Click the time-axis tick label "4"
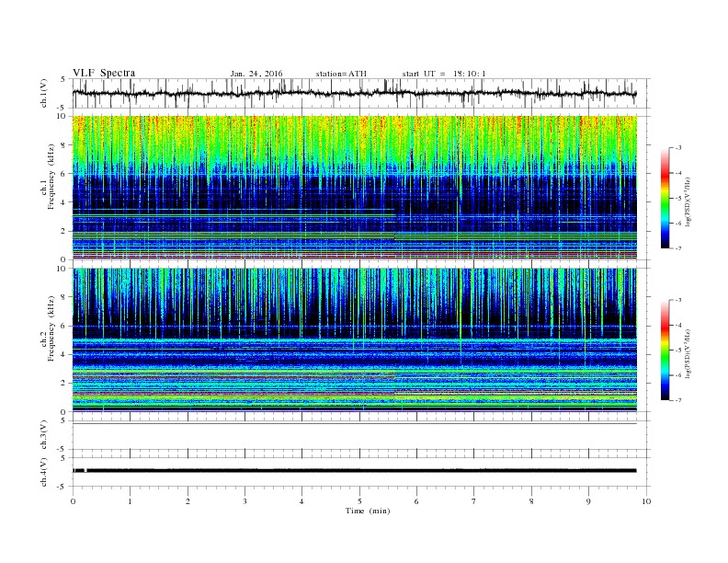 click(301, 501)
